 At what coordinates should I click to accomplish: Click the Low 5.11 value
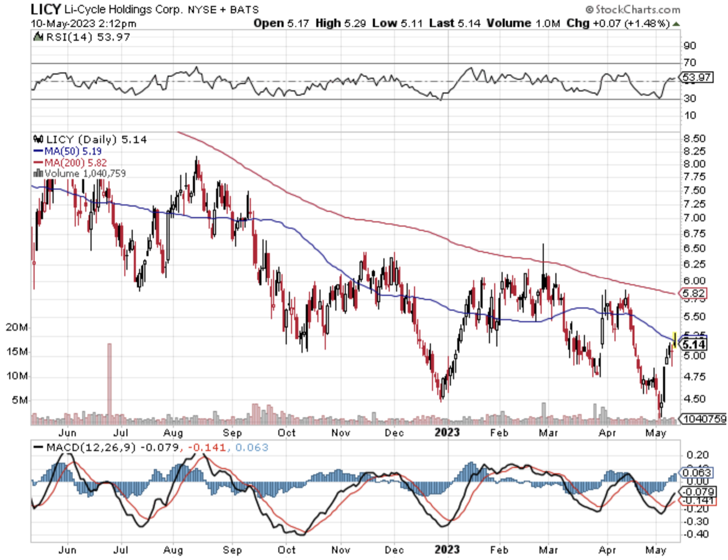pyautogui.click(x=398, y=23)
